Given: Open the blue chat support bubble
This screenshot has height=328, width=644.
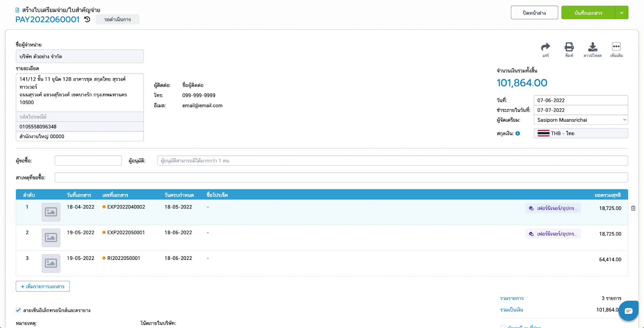Looking at the screenshot, I should coord(628,311).
